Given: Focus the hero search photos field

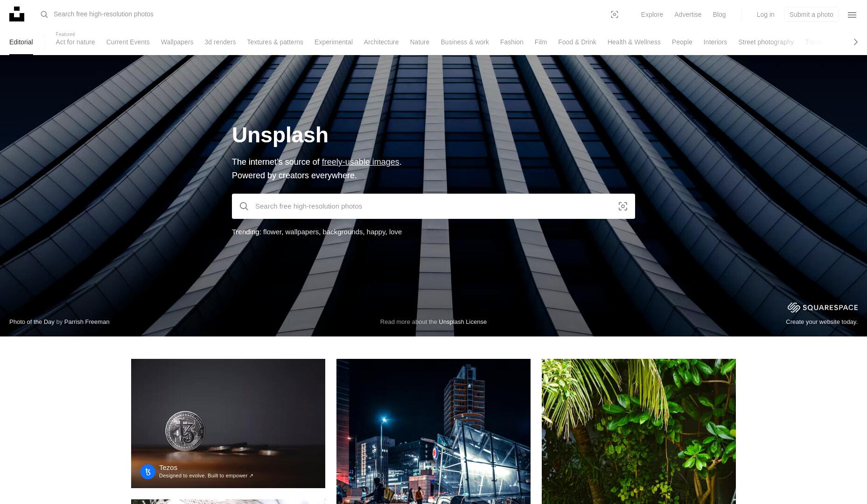Looking at the screenshot, I should click(433, 206).
